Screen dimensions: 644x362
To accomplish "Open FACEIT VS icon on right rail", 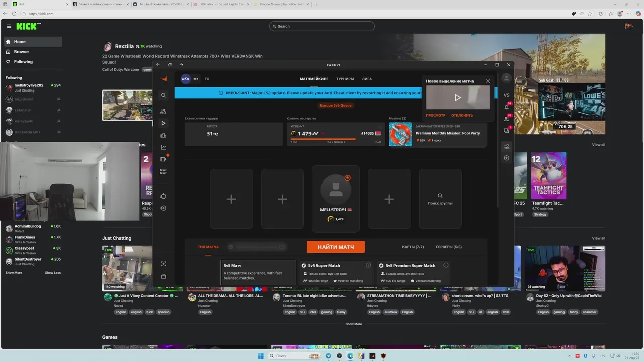I will [507, 95].
